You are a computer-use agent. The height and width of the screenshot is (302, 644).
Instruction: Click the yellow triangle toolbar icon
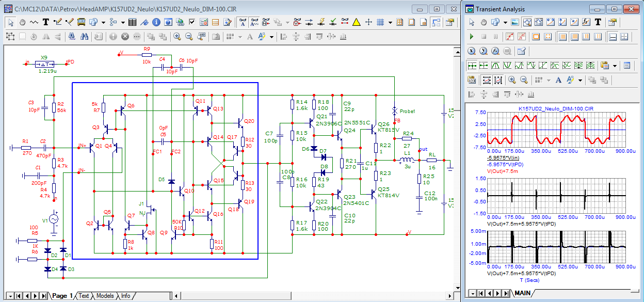[357, 22]
